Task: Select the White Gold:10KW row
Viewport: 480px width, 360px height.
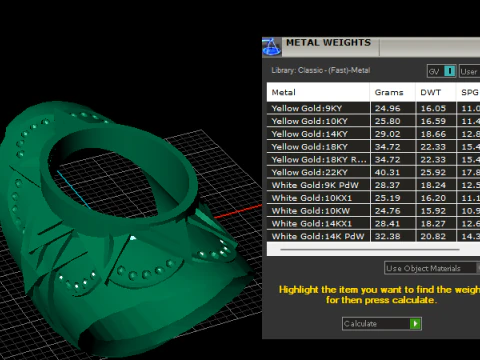Action: pos(373,211)
